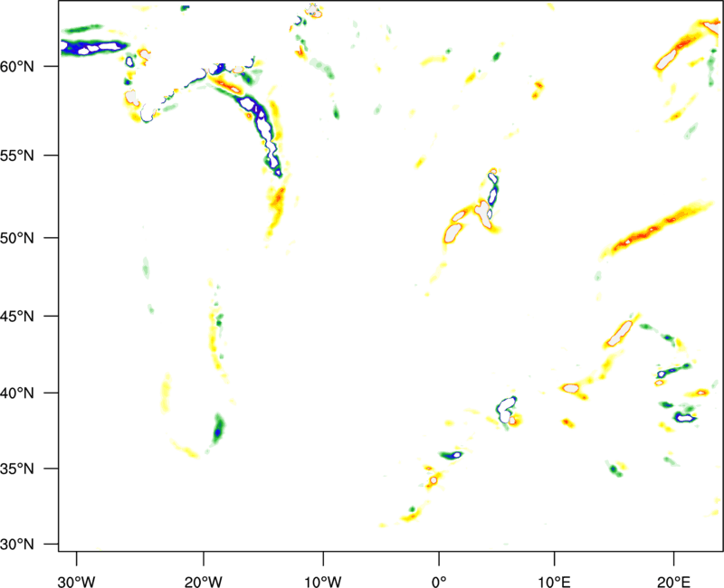Click the 60°N latitude label
This screenshot has width=724, height=588.
17,67
